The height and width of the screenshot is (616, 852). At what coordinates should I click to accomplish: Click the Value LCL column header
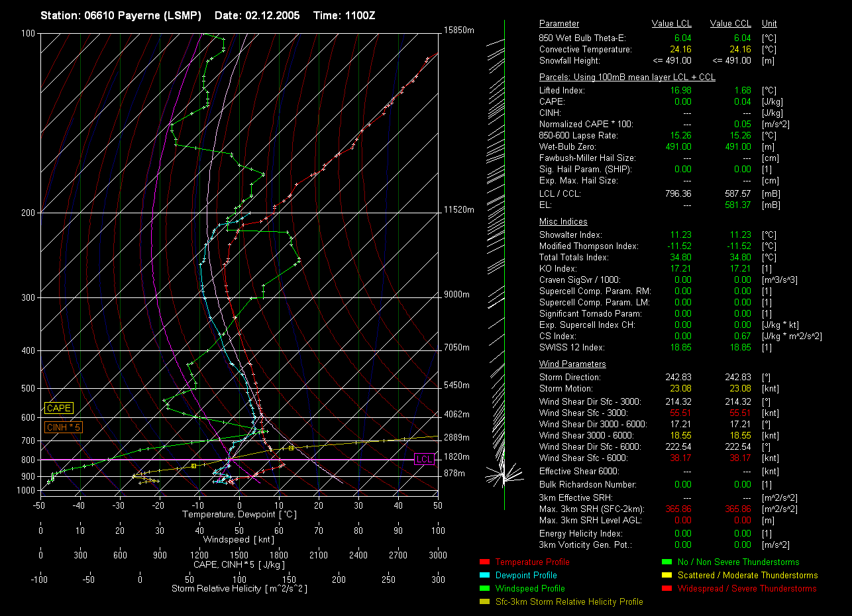pyautogui.click(x=672, y=24)
